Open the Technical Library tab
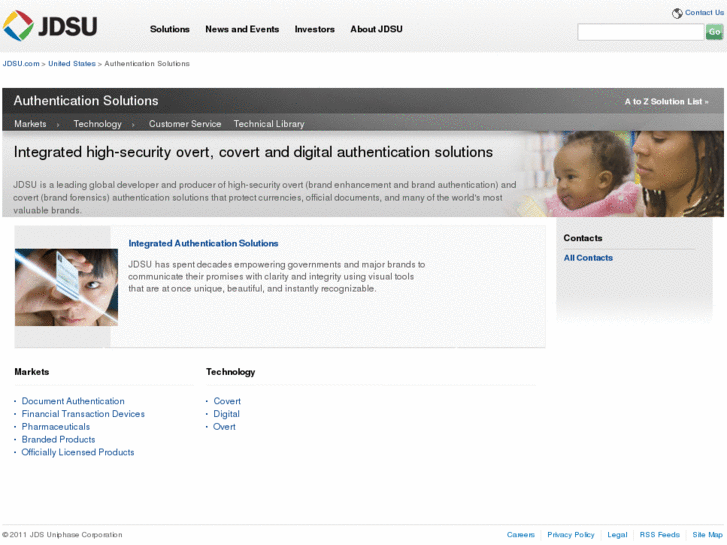Viewport: 727px width, 545px height. (269, 124)
